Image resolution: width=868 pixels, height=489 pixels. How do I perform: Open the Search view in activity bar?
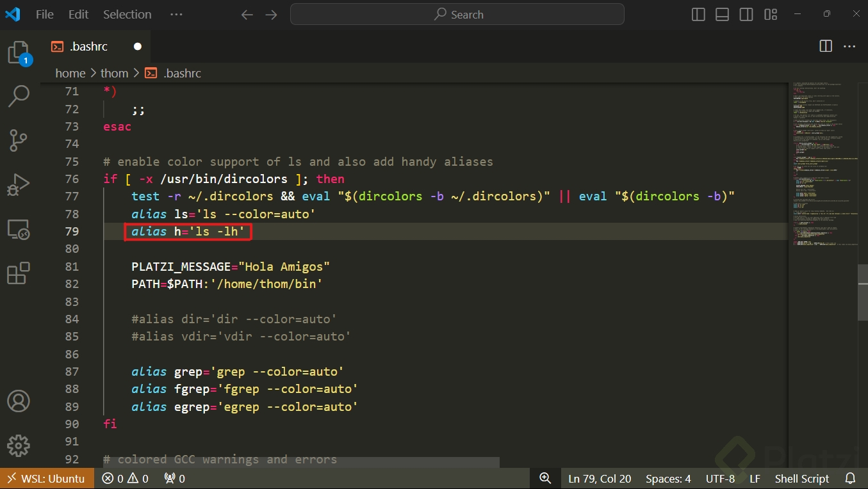tap(19, 96)
